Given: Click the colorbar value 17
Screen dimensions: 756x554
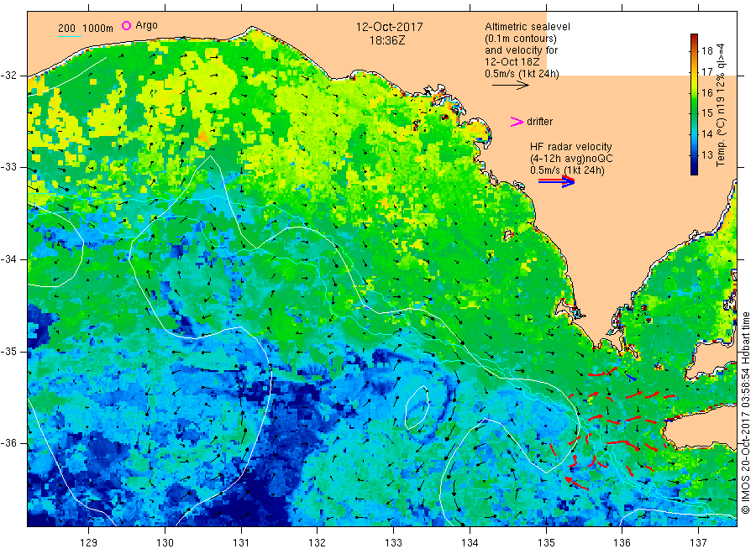Looking at the screenshot, I should coord(706,72).
